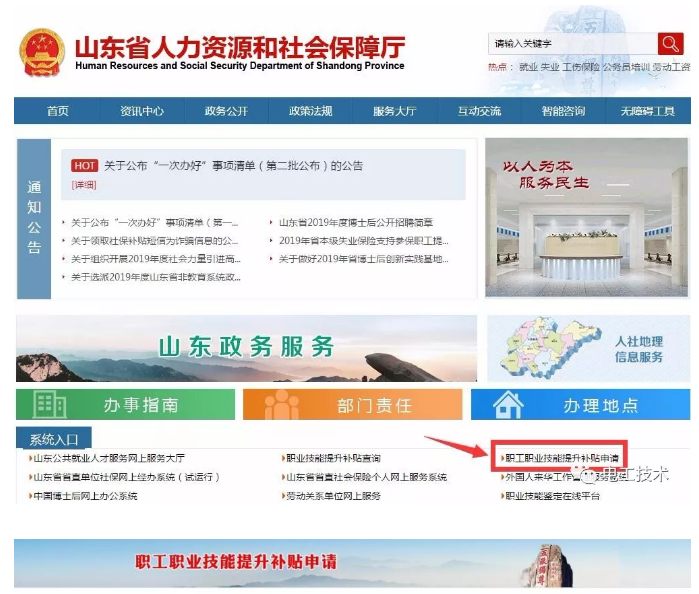Open the 政策法规 navigation tab
Image resolution: width=699 pixels, height=594 pixels.
coord(310,111)
